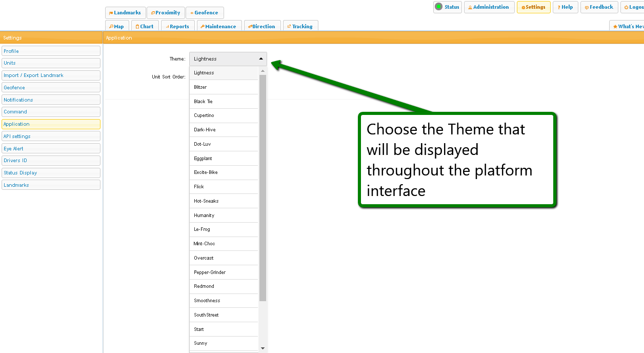Open API settings in the sidebar
The width and height of the screenshot is (644, 353).
click(51, 136)
